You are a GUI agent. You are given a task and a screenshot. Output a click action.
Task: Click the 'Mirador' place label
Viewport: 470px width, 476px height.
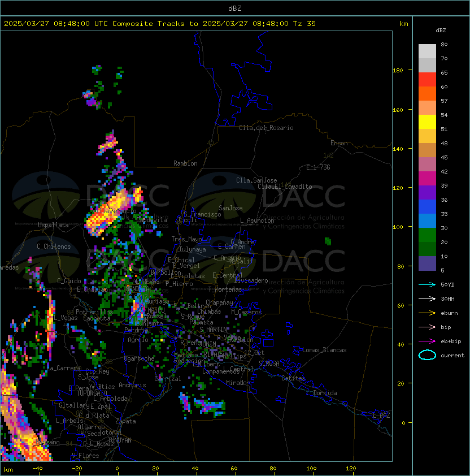(x=238, y=383)
